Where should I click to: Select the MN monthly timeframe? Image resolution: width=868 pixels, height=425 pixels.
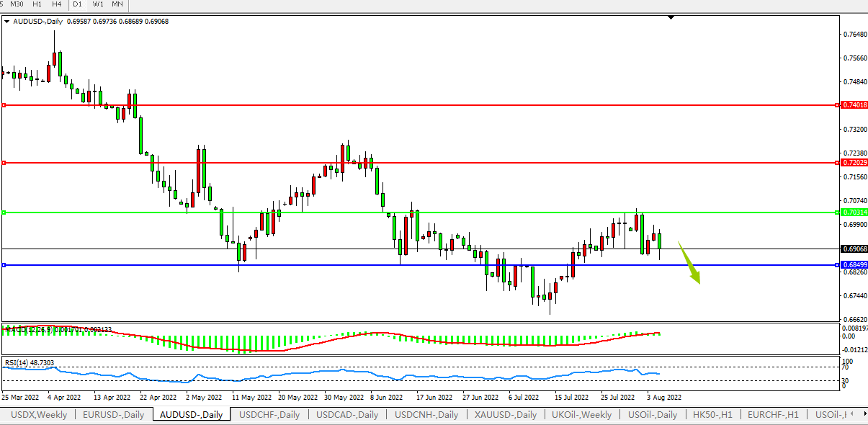tap(117, 4)
